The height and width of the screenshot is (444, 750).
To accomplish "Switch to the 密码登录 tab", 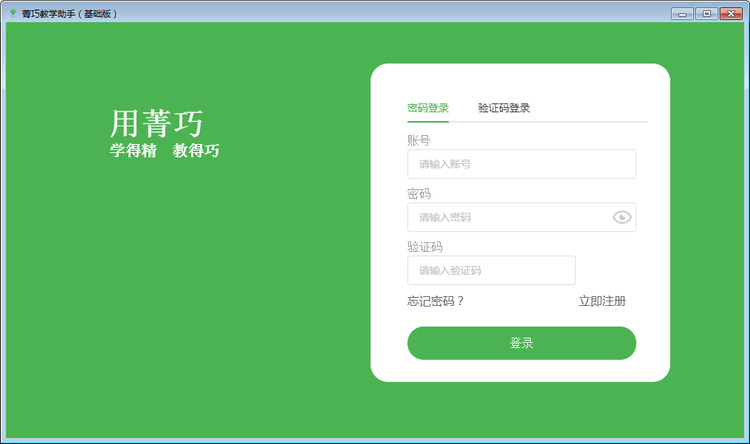I will 428,108.
